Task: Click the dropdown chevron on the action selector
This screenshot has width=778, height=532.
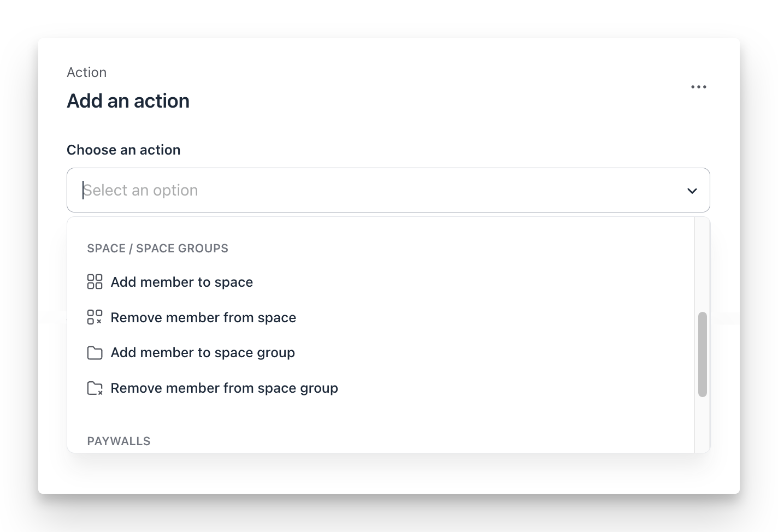Action: (691, 191)
